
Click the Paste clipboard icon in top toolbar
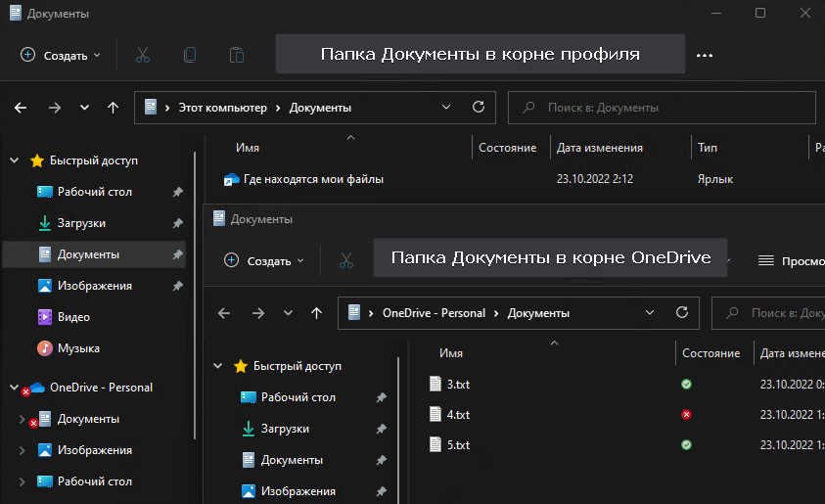pyautogui.click(x=237, y=55)
